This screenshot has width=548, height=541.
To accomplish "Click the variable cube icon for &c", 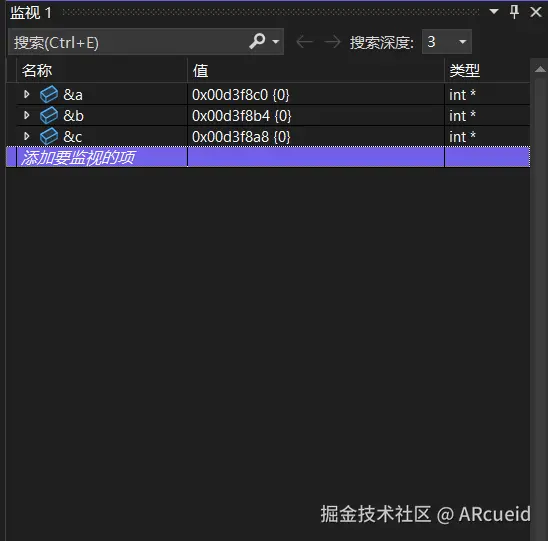I will coord(49,136).
